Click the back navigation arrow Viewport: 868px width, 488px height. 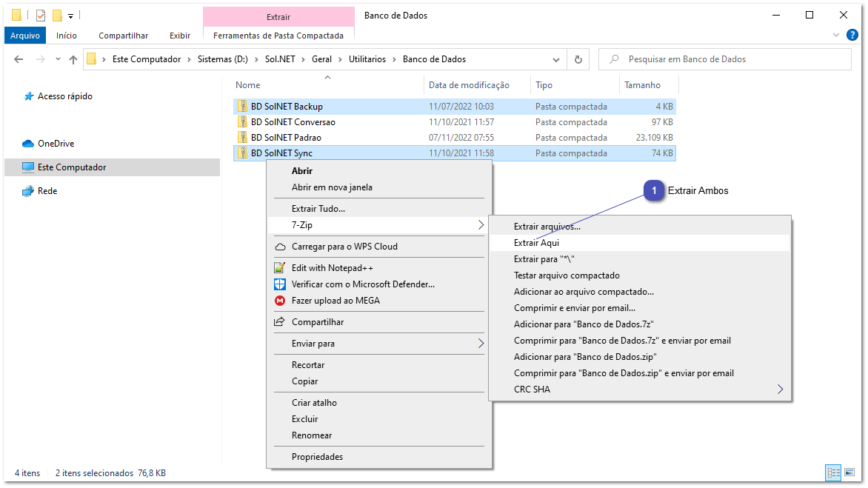[x=19, y=59]
